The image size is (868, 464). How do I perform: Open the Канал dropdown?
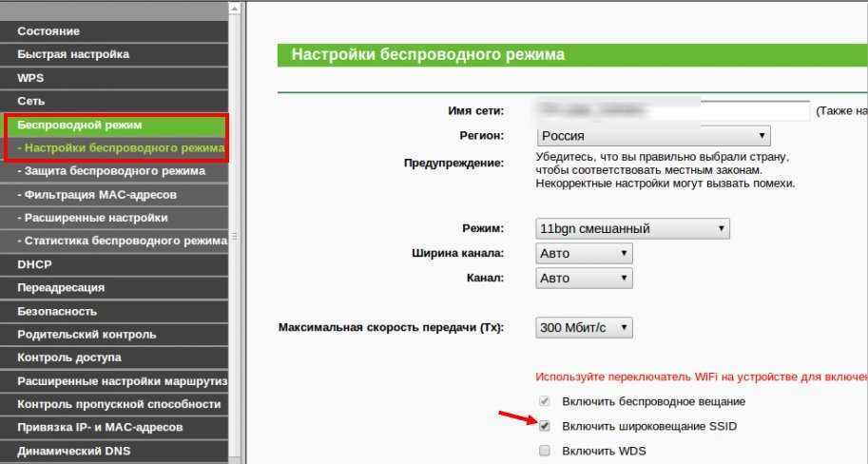tap(584, 279)
